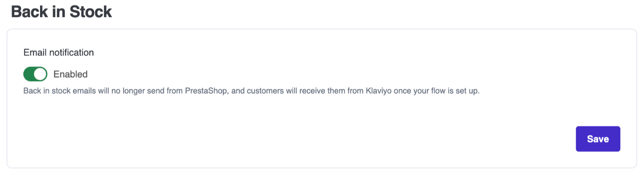644x173 pixels.
Task: Click the word "PrestaShop" in the description
Action: tap(207, 91)
